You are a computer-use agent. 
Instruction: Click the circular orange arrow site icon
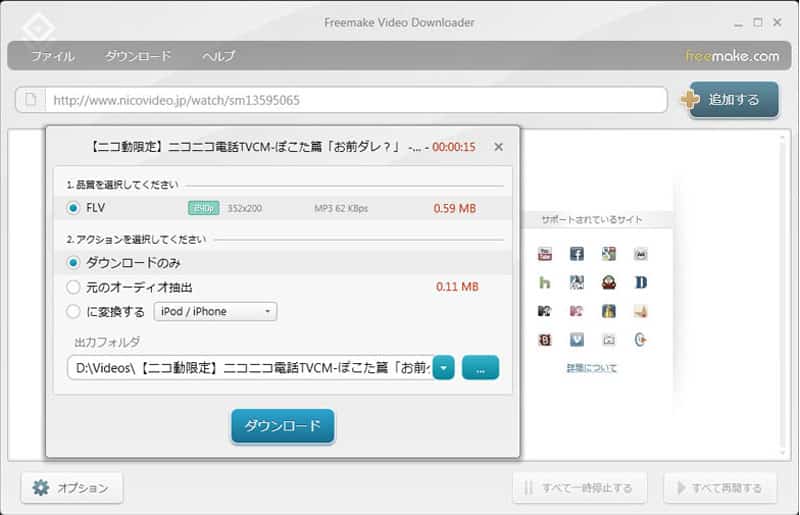pos(640,339)
